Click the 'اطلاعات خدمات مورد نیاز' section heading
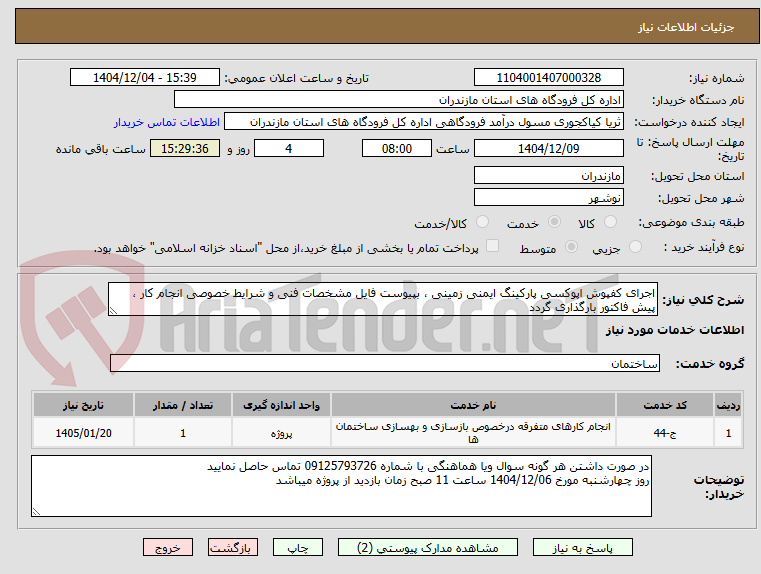This screenshot has height=574, width=761. tap(675, 330)
